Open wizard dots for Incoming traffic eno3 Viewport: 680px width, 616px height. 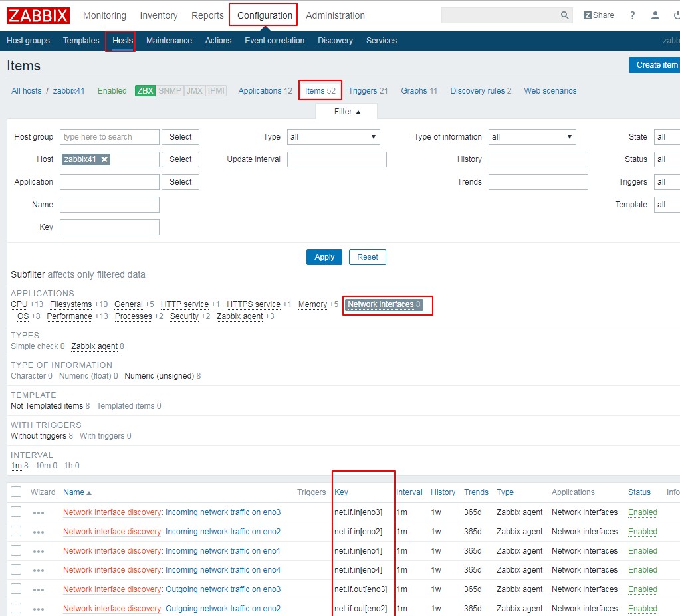(39, 513)
